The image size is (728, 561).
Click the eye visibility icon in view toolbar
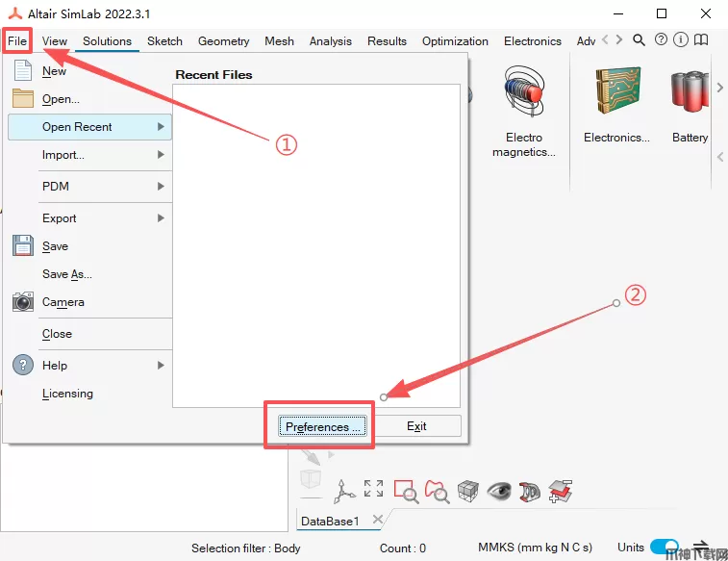tap(499, 491)
